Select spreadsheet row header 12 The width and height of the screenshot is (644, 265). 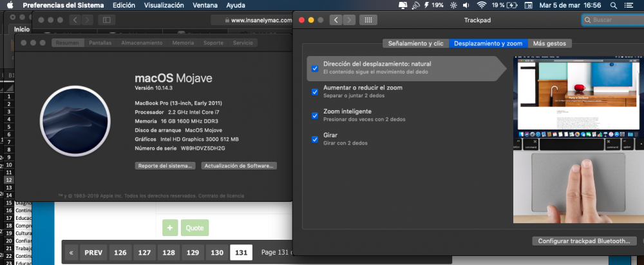click(9, 180)
